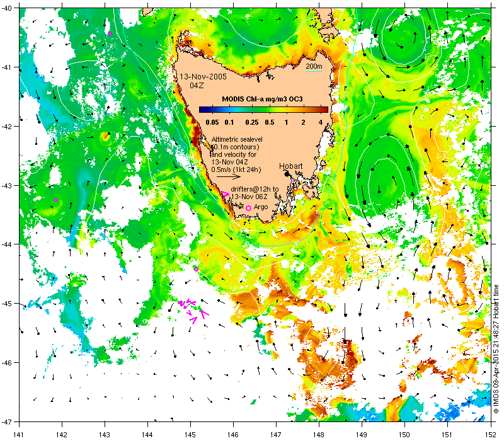The image size is (504, 441).
Task: Click the '4' colorbar tick label
Action: 321,122
